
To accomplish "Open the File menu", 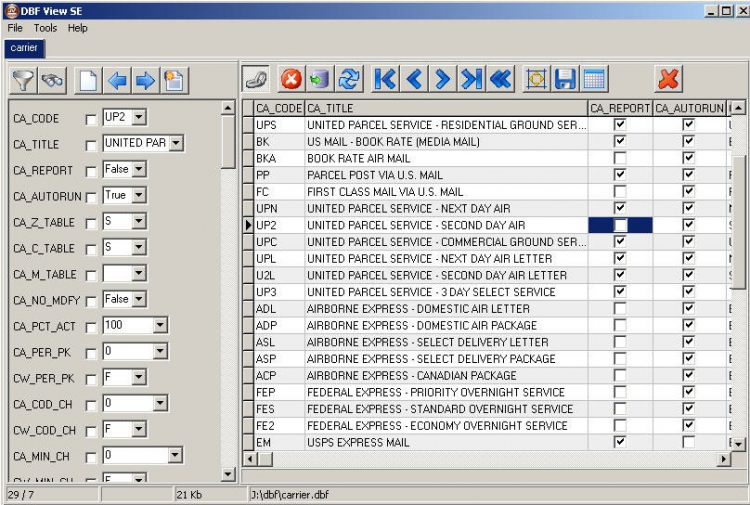I will click(x=15, y=28).
